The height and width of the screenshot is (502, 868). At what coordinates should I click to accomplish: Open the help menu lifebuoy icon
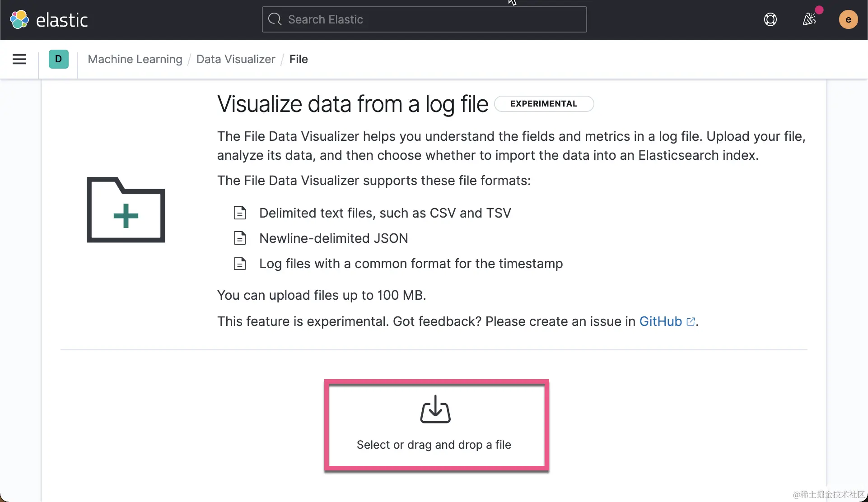click(x=770, y=19)
